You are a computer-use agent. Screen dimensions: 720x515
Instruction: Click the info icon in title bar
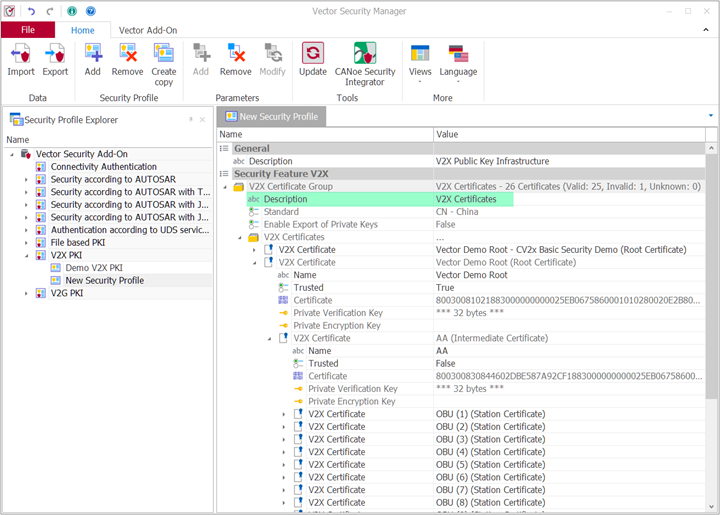coord(72,11)
